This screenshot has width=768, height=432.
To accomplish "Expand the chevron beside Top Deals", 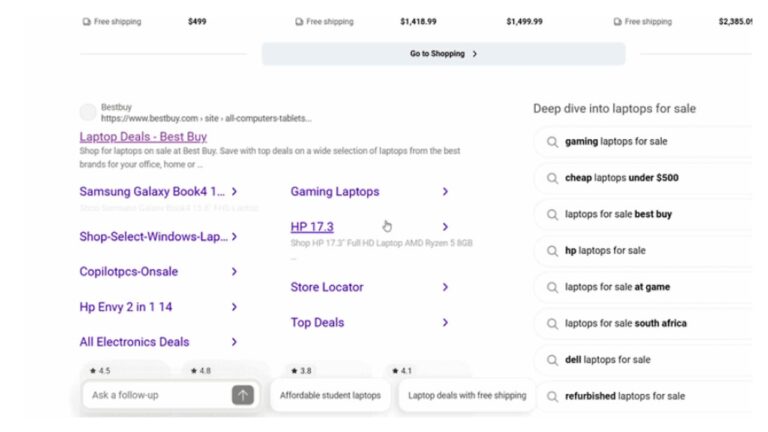I will pyautogui.click(x=445, y=322).
